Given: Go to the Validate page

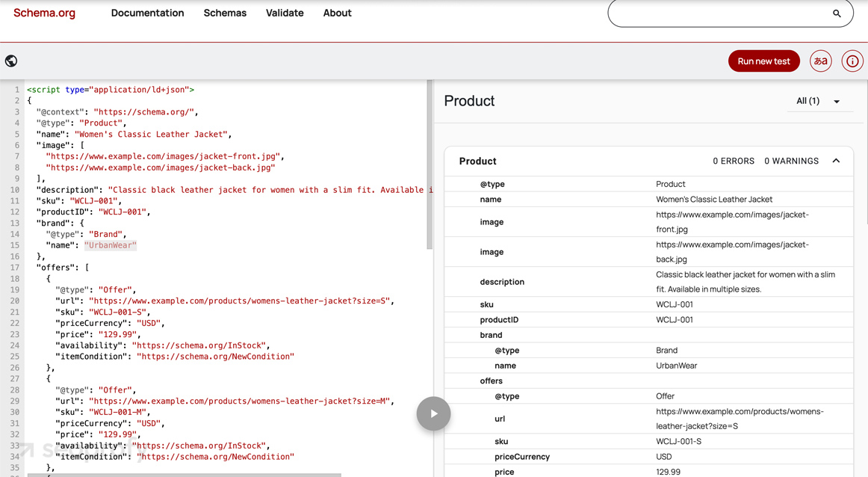Looking at the screenshot, I should tap(285, 13).
